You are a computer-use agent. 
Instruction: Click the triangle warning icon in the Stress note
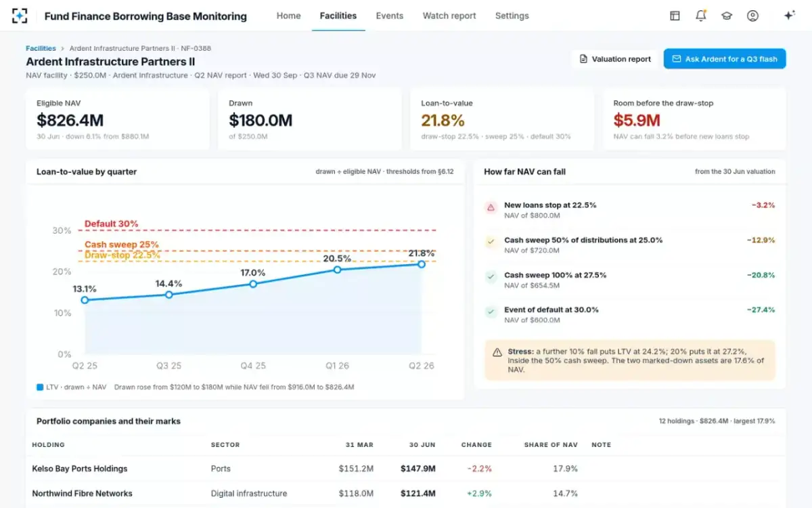497,352
